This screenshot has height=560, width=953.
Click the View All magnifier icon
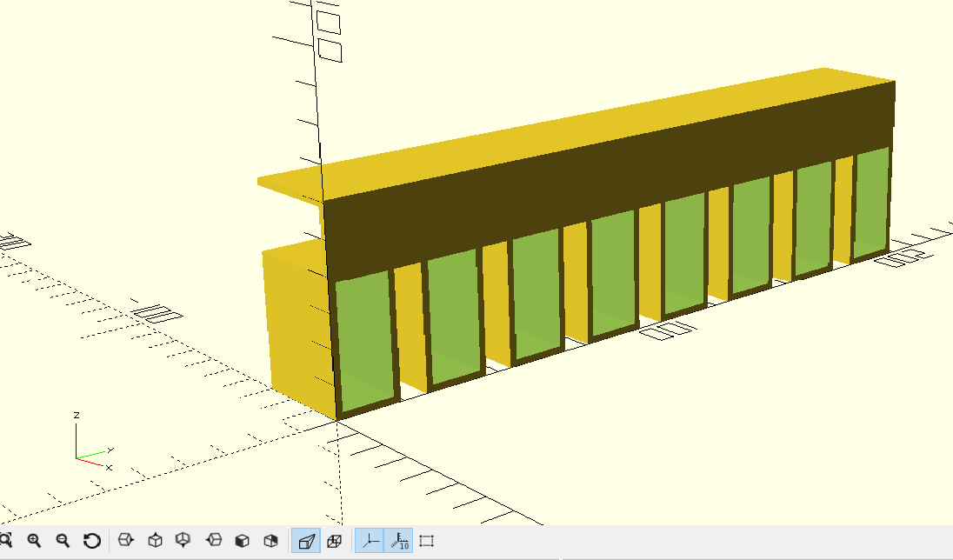[x=5, y=541]
